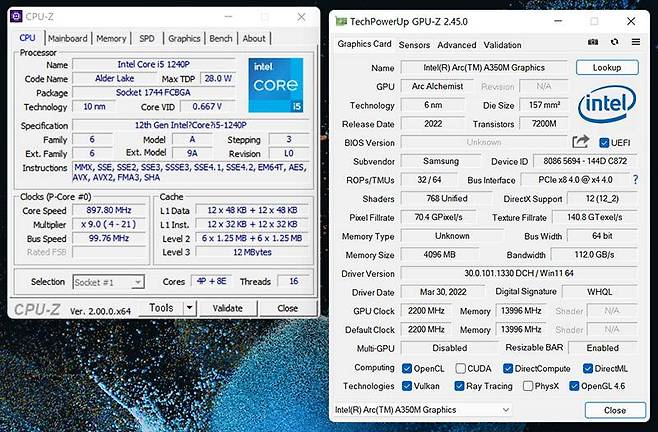The image size is (658, 432).
Task: Toggle the DirectML checkbox
Action: pos(588,369)
